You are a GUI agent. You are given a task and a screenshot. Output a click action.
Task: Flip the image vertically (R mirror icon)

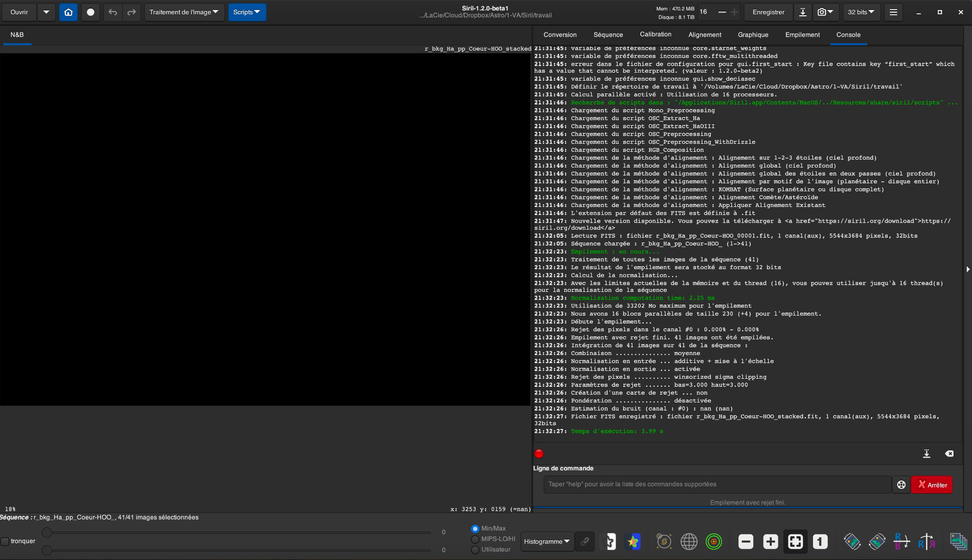click(902, 541)
